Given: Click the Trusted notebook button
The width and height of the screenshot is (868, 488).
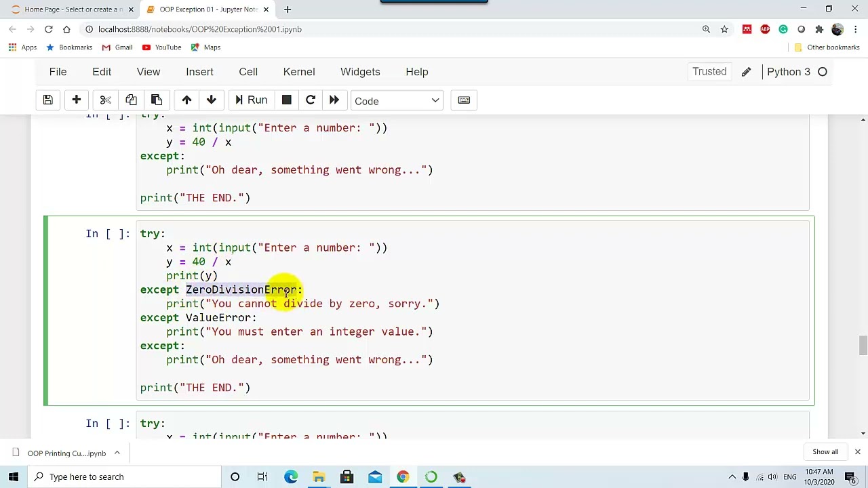Looking at the screenshot, I should [x=709, y=72].
